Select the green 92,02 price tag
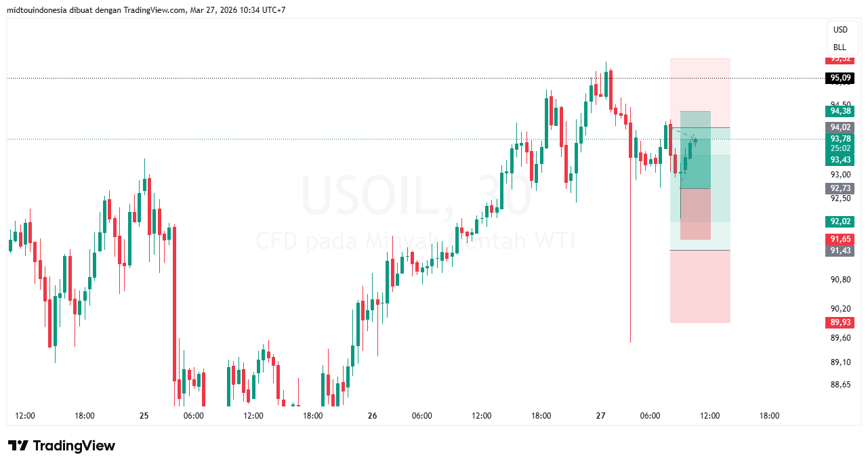This screenshot has width=868, height=466. tap(840, 221)
